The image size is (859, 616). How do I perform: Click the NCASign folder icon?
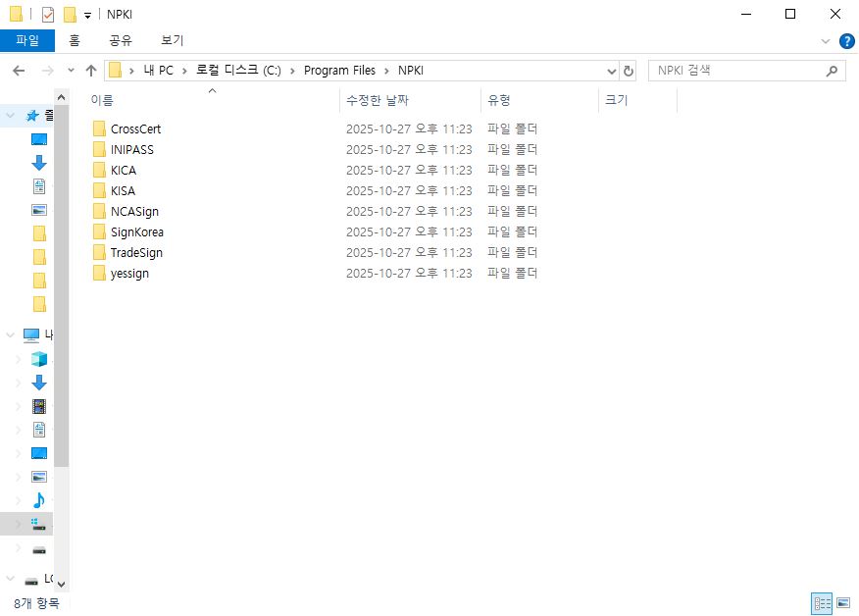(99, 211)
